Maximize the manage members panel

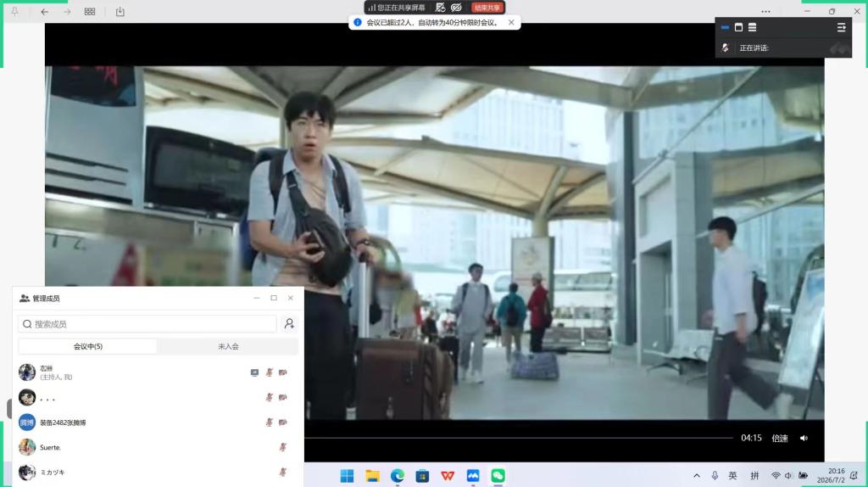pyautogui.click(x=274, y=298)
